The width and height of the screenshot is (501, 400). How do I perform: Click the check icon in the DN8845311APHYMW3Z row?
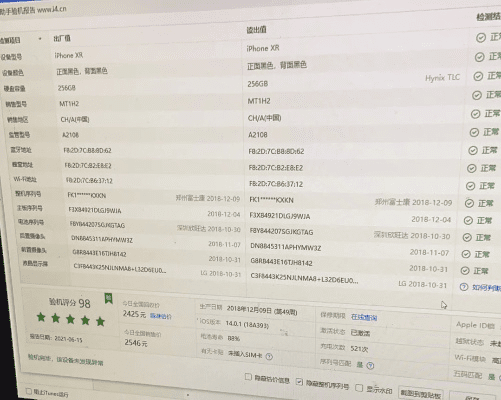(466, 254)
